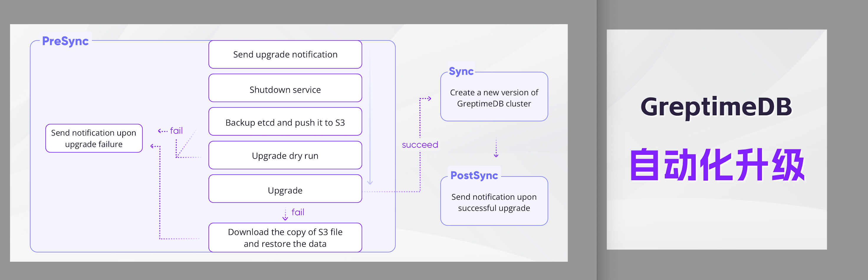Click the "PostSync" group heading
868x280 pixels.
point(474,175)
